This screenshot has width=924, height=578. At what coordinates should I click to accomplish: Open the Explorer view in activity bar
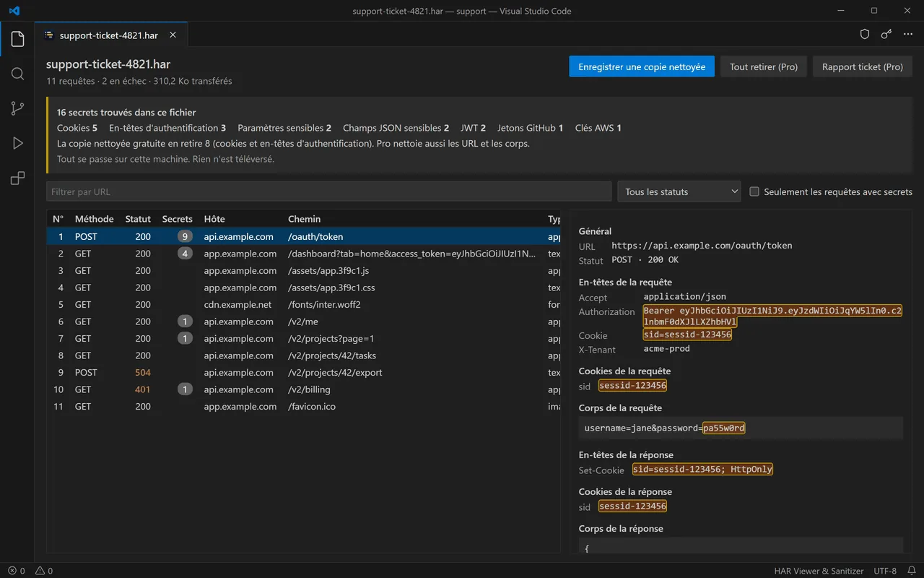pos(17,39)
